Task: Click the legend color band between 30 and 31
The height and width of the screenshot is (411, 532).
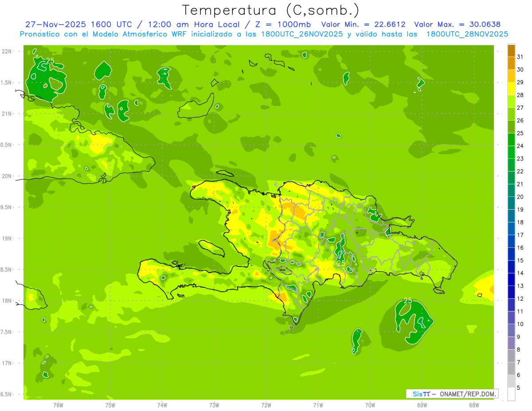Action: click(511, 63)
